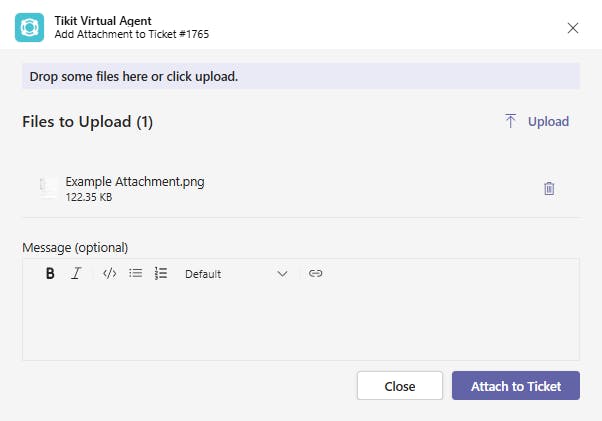Select the Example Attachment.png file name
The width and height of the screenshot is (602, 421).
coord(135,182)
